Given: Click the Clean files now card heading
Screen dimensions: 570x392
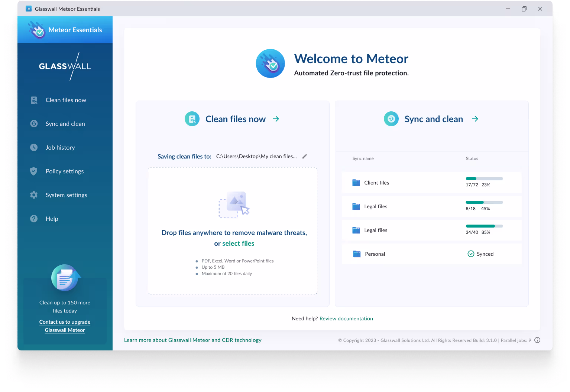Looking at the screenshot, I should (x=236, y=119).
